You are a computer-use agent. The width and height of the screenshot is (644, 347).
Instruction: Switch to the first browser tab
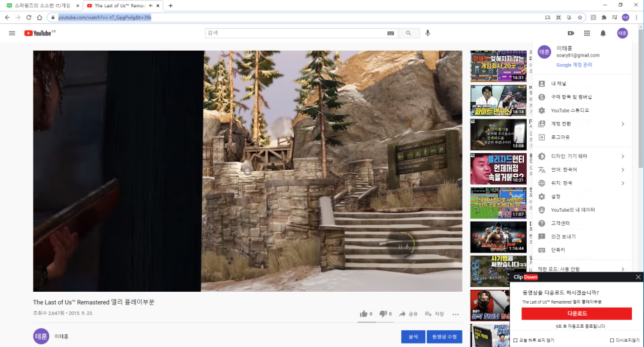coord(42,6)
